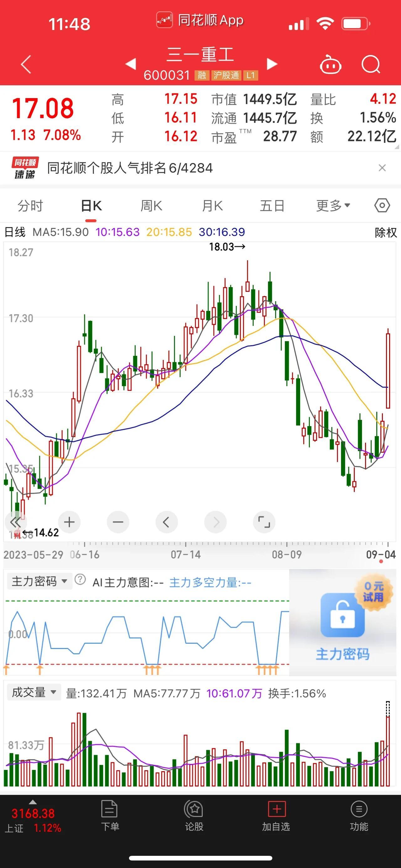Open 同花顺个股人气排名 6/4284 link

[x=130, y=168]
